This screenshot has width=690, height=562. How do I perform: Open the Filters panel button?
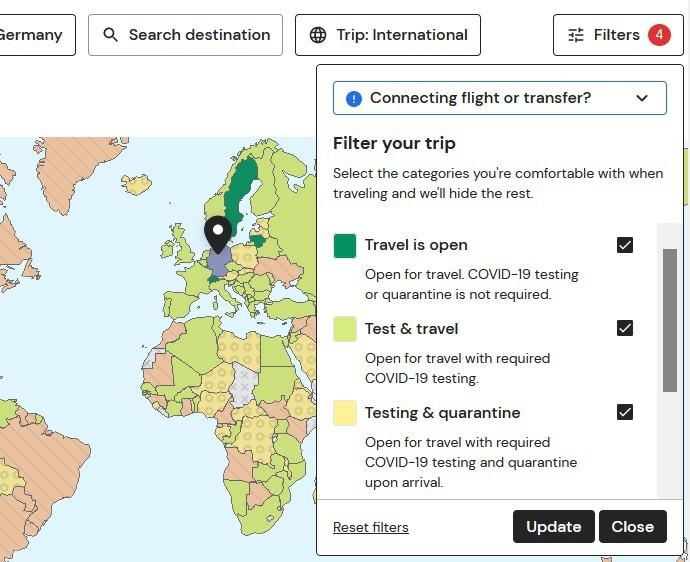(x=617, y=35)
